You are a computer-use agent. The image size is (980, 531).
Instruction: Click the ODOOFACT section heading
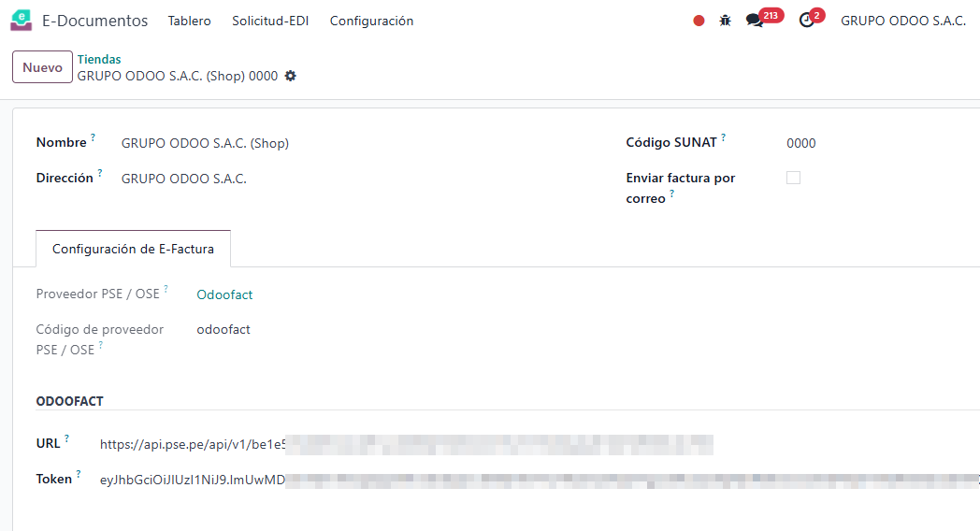(69, 401)
